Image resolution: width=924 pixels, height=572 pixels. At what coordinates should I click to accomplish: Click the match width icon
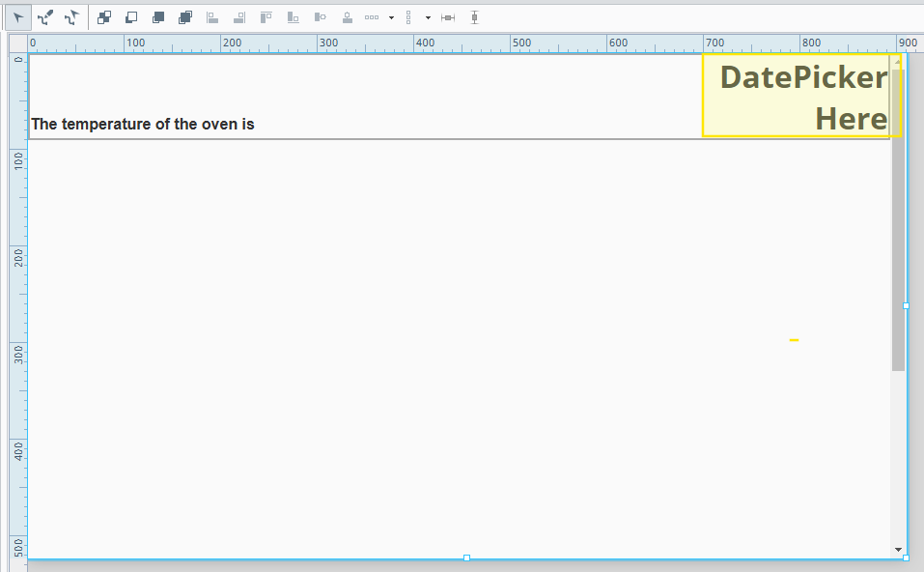point(448,17)
